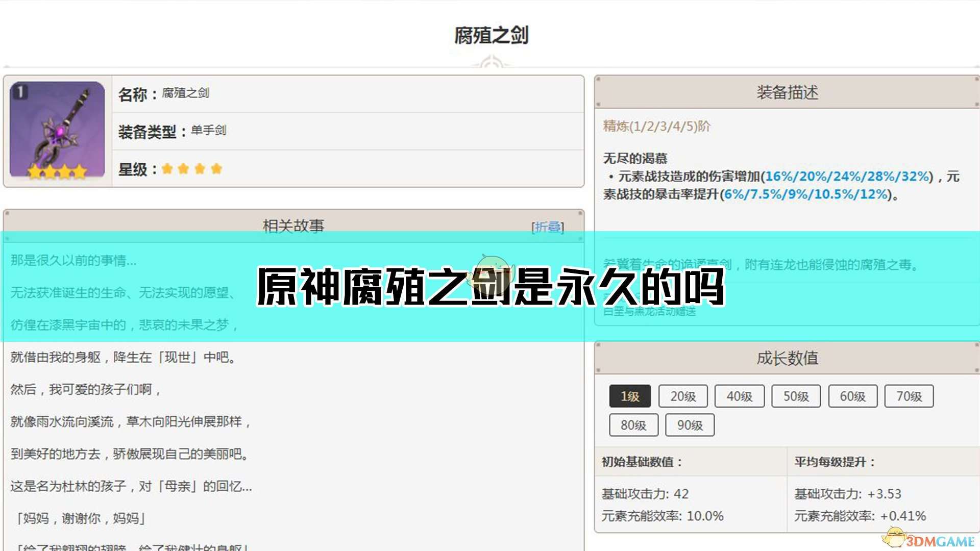
Task: Click the 装备类型：单手剑 row
Action: pyautogui.click(x=348, y=131)
